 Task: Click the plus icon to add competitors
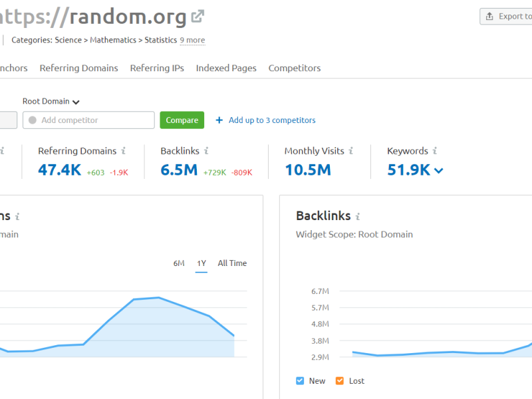coord(219,120)
